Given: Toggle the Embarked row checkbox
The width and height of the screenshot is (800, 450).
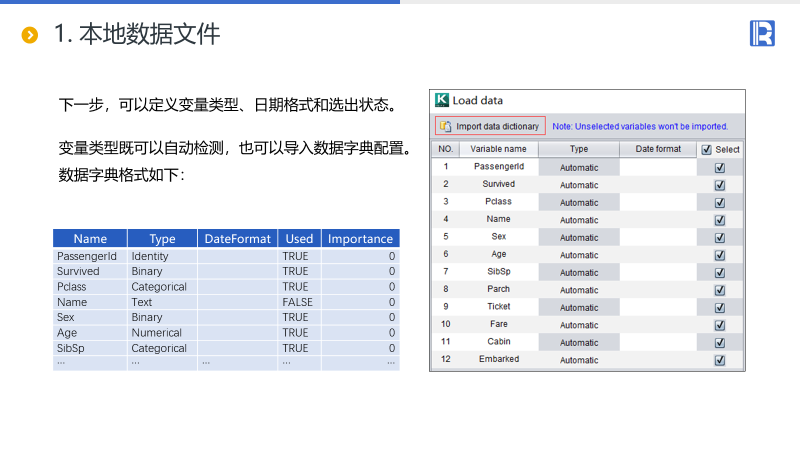Looking at the screenshot, I should point(719,360).
